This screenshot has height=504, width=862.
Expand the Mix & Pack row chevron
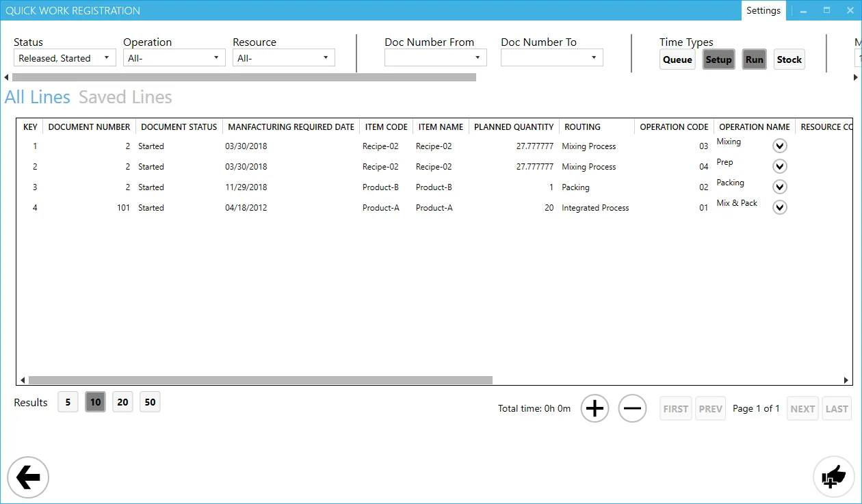(x=779, y=207)
